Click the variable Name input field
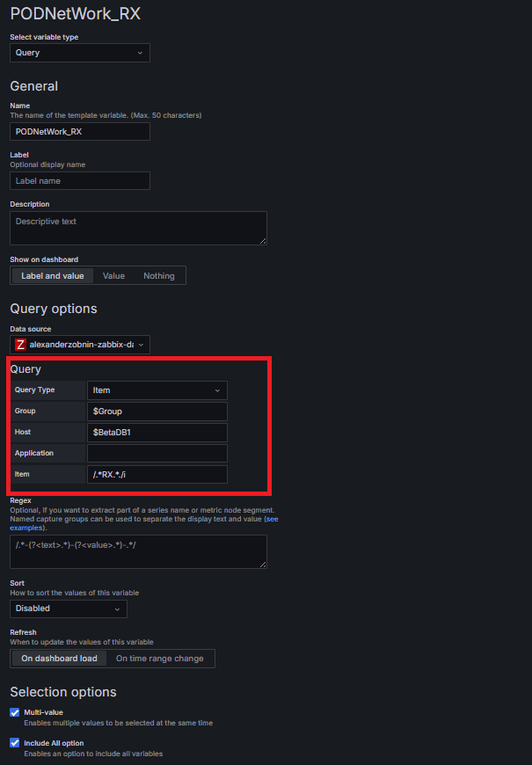Screen dimensions: 532x765 coord(80,132)
